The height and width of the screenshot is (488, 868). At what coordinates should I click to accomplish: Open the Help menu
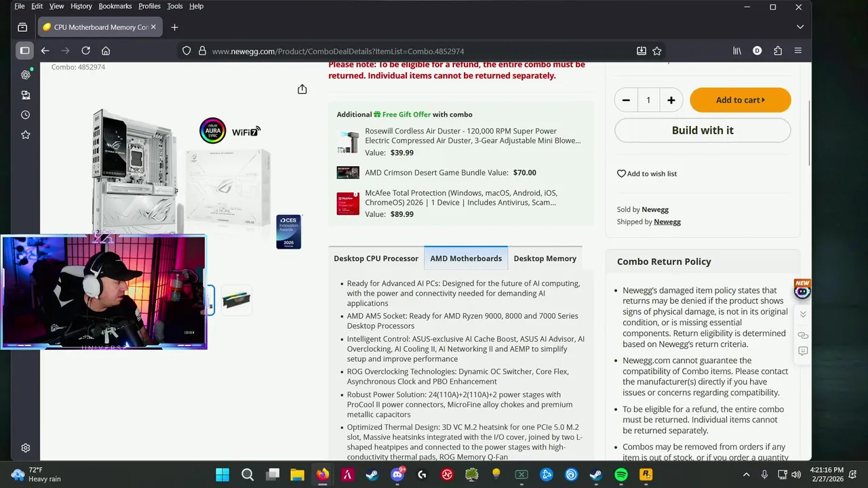(196, 6)
